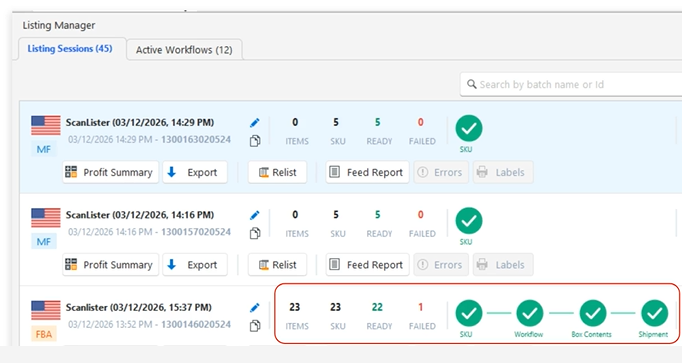
Task: Click the US flag of the 15:37 PM session
Action: [x=46, y=310]
